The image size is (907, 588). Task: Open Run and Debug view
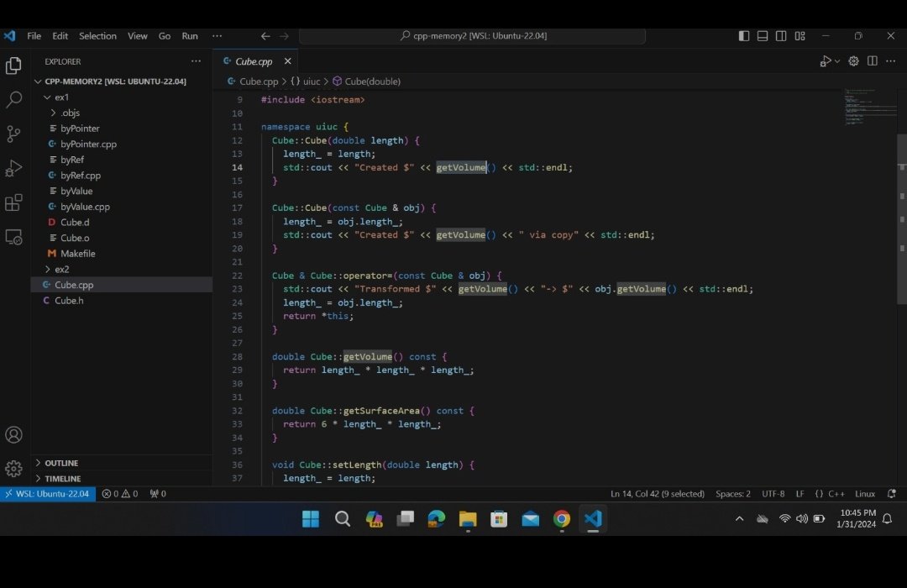pos(14,168)
